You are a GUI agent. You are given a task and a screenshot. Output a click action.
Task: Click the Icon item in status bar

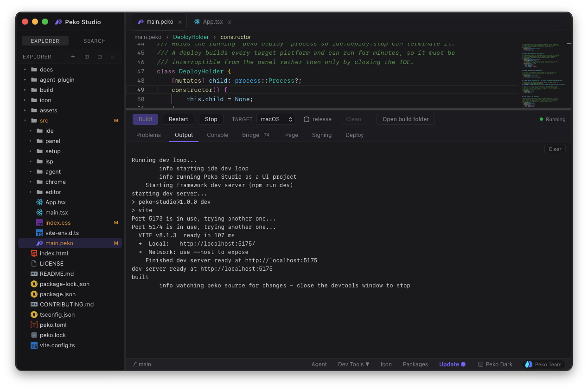[x=386, y=364]
